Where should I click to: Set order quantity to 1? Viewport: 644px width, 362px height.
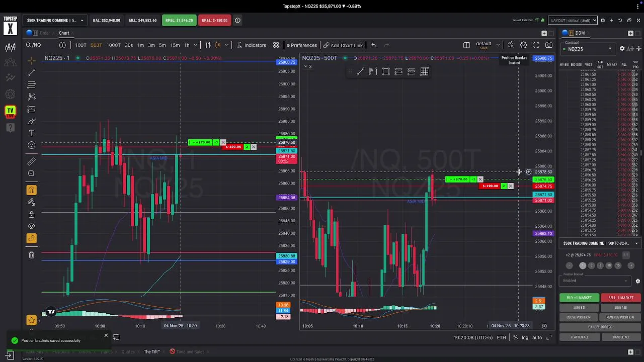point(583,265)
